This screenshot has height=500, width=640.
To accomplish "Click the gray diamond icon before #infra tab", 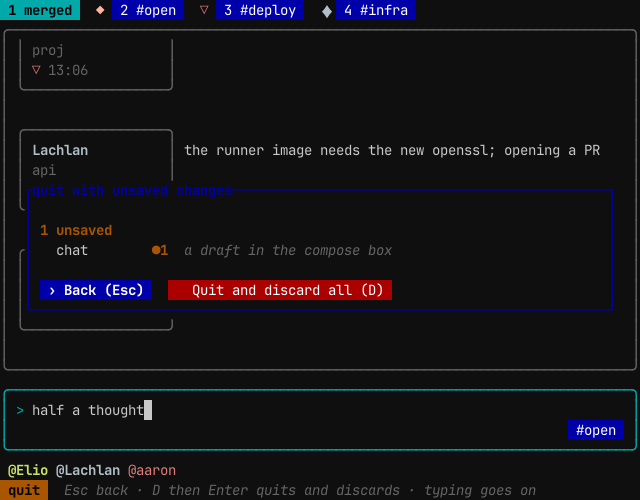I will tap(327, 11).
